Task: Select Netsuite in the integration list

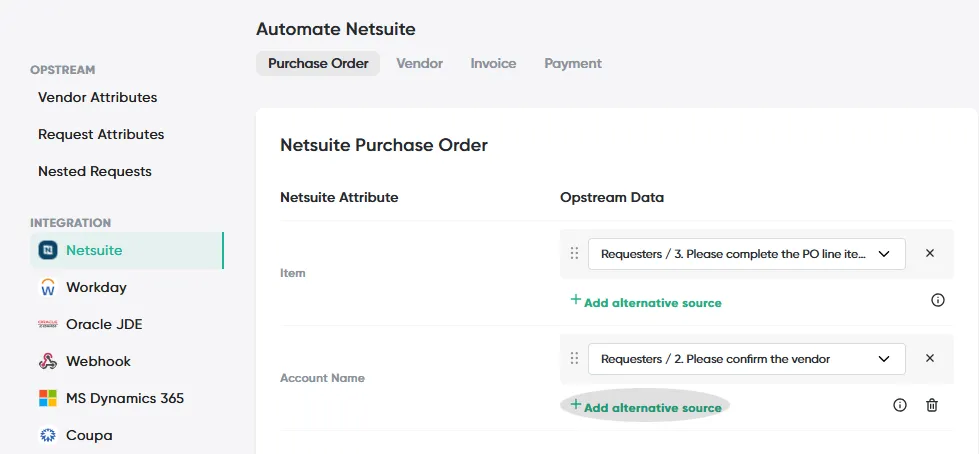Action: (127, 250)
